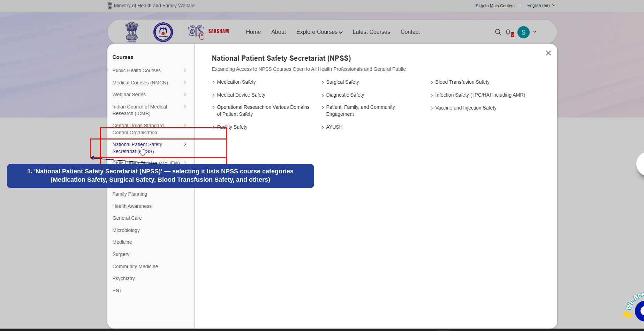Click the SAKSHAM logo
The image size is (644, 331).
click(x=209, y=32)
